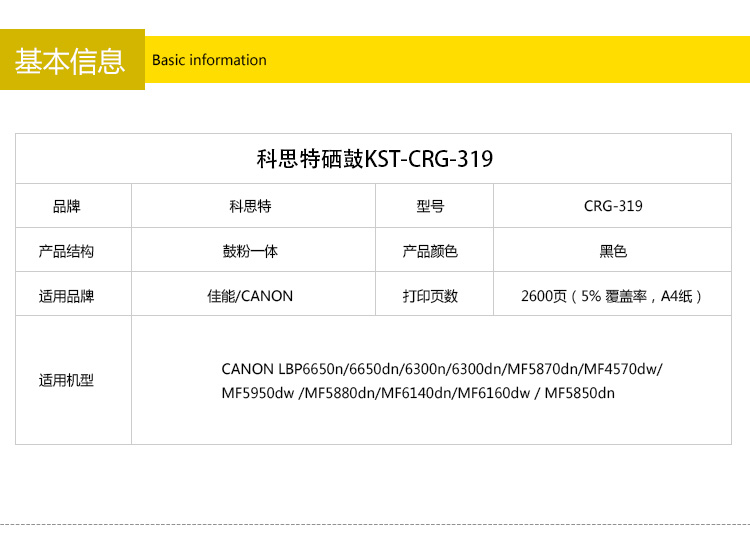The width and height of the screenshot is (750, 533).
Task: Select the 佳能/CANON value cell
Action: (x=250, y=296)
